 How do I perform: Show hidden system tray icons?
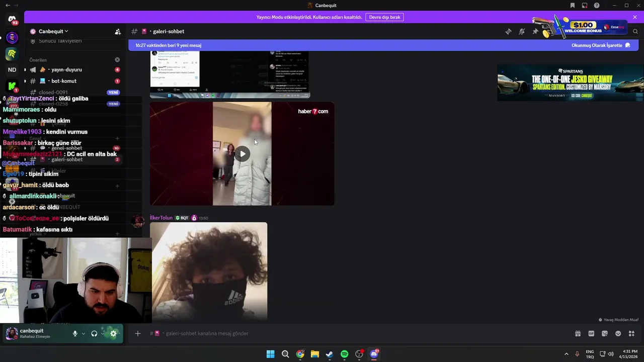[x=567, y=354]
